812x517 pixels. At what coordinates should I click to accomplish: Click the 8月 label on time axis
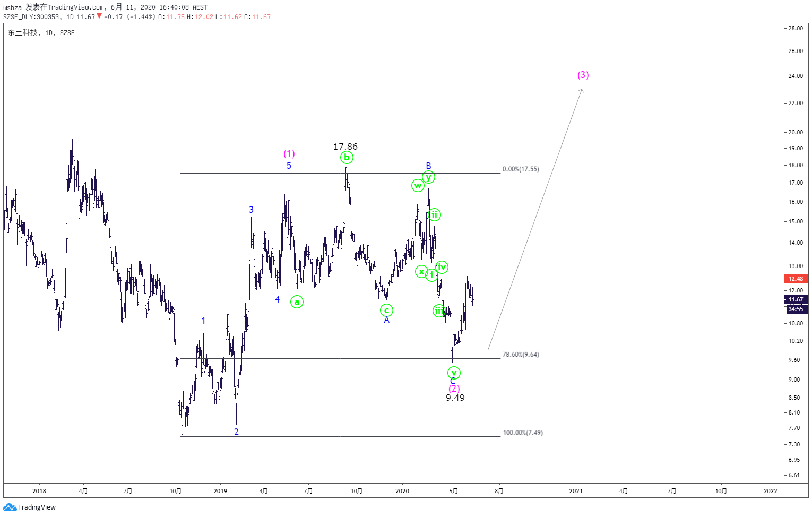tap(499, 491)
